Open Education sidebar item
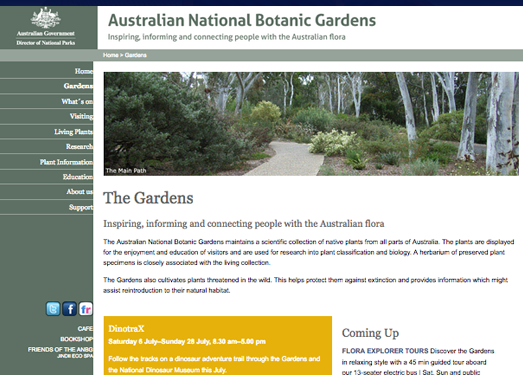The width and height of the screenshot is (523, 375). [78, 177]
